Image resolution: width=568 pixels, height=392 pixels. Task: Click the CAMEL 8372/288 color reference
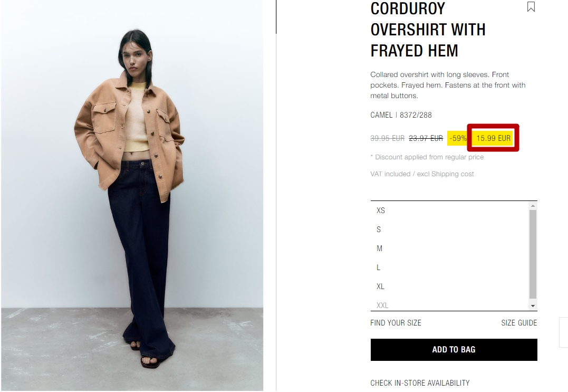pyautogui.click(x=401, y=115)
